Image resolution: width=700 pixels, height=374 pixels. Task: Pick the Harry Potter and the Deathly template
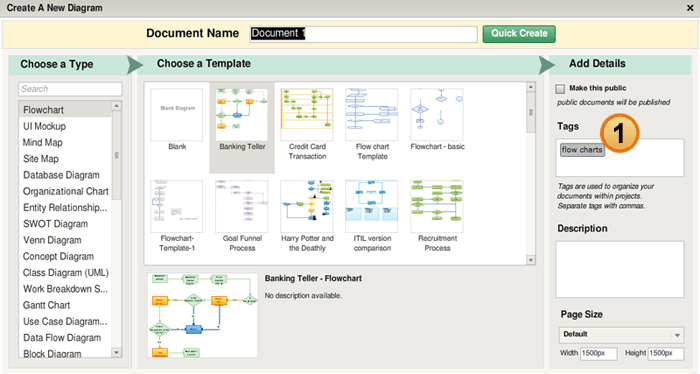point(307,207)
